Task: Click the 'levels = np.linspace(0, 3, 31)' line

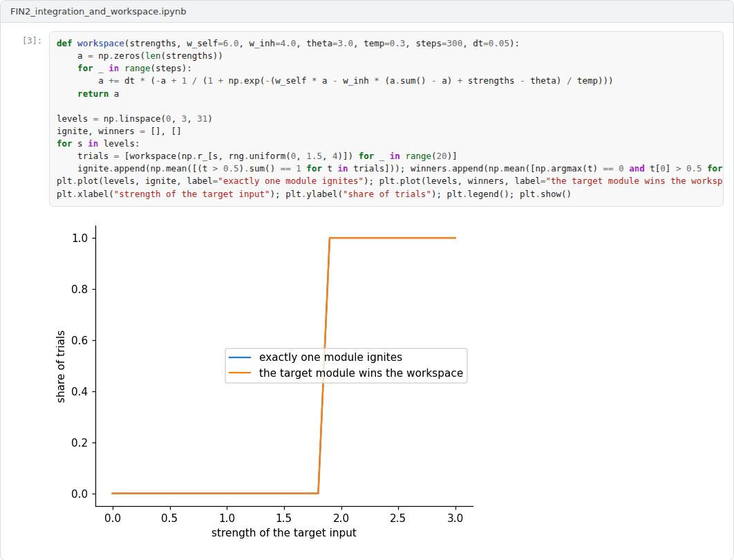Action: click(x=134, y=118)
